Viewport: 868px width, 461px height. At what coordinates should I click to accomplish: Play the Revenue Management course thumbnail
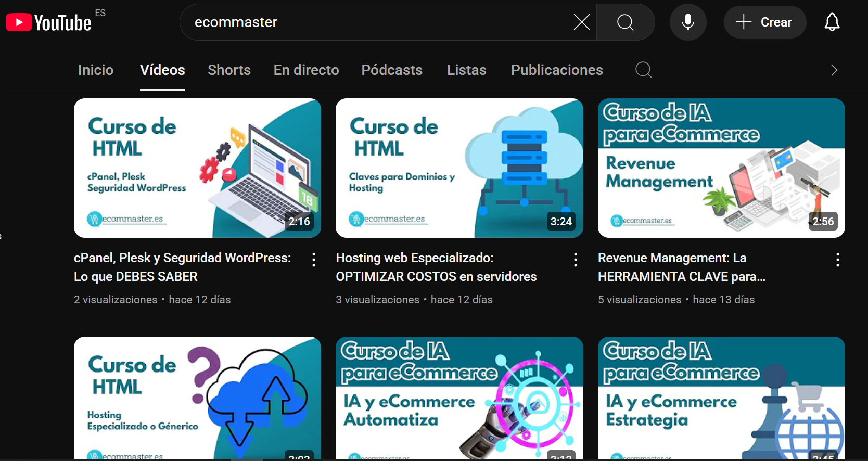point(721,168)
